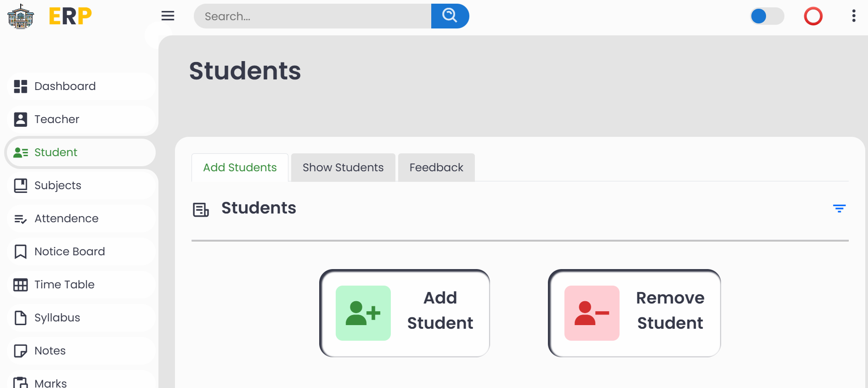Go to Dashboard in the sidebar
The width and height of the screenshot is (868, 388).
coord(65,86)
